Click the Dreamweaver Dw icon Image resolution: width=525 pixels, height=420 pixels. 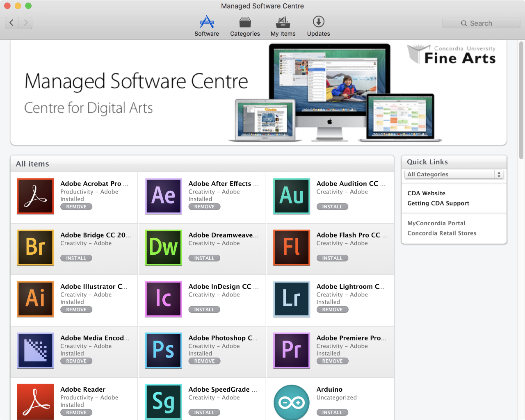pyautogui.click(x=163, y=248)
